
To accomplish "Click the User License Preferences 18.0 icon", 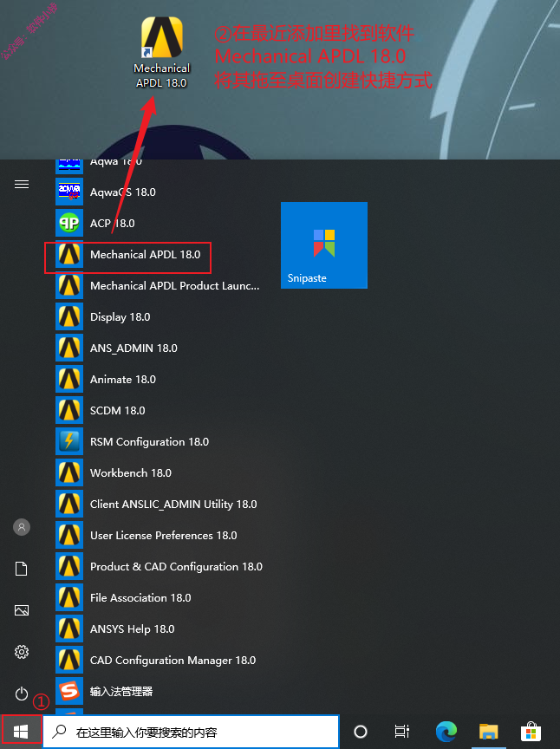I will click(69, 536).
